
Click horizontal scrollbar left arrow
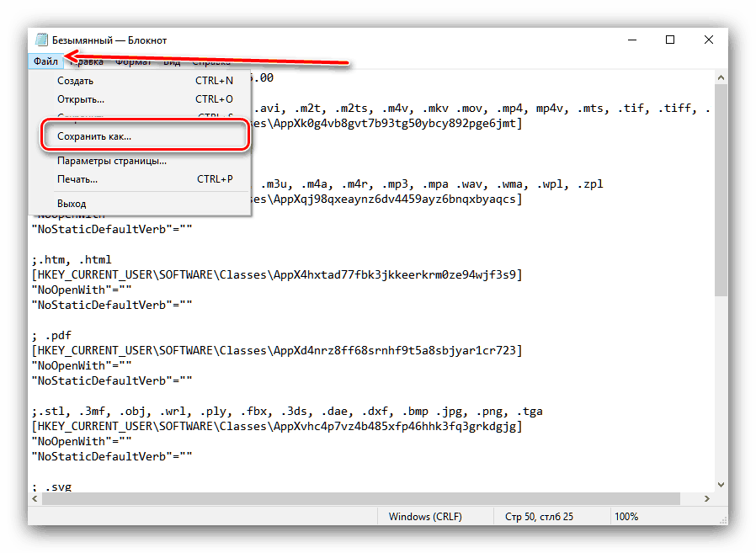(x=35, y=498)
